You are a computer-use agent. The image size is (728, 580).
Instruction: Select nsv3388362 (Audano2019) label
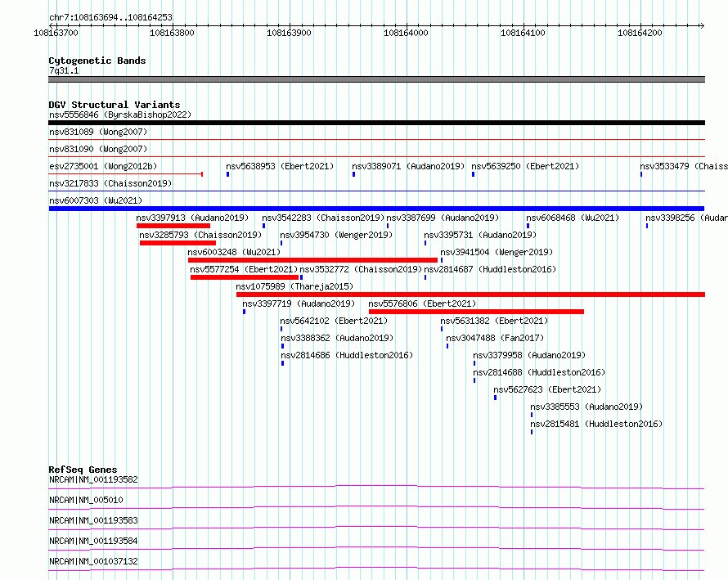click(337, 338)
